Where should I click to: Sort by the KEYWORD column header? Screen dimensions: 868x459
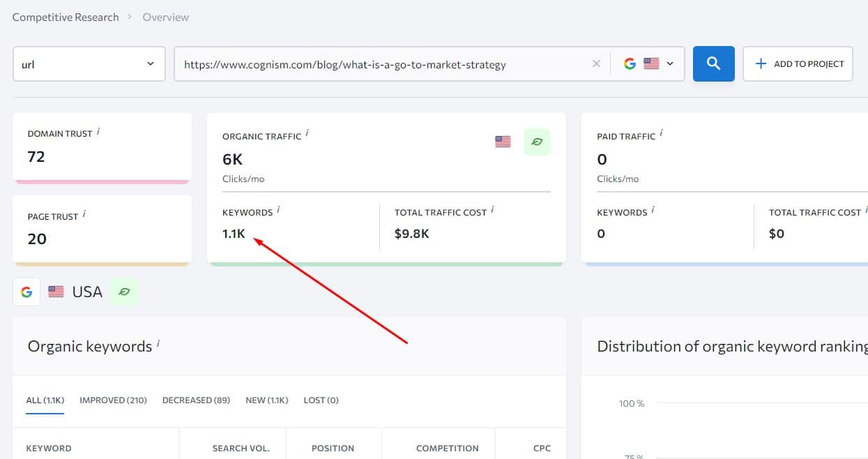tap(49, 449)
